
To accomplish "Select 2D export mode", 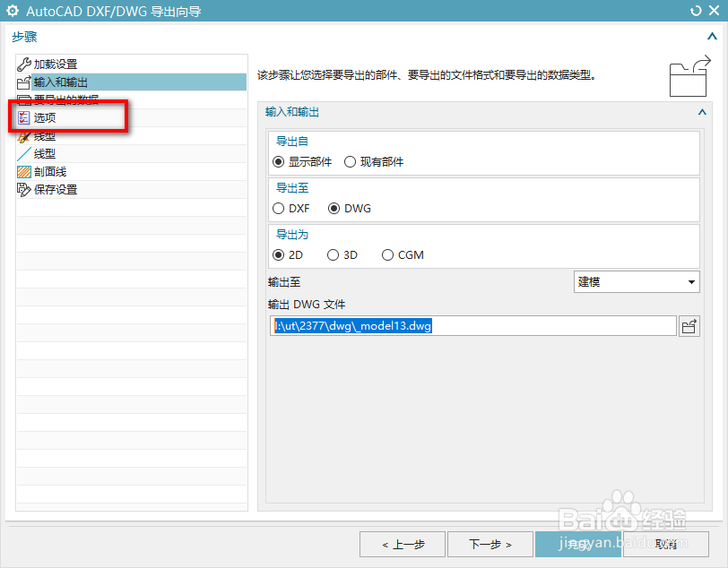I will [279, 254].
